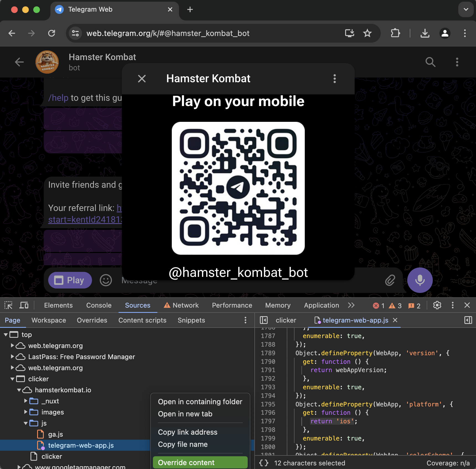Collapse the top frame tree node
Image resolution: width=476 pixels, height=469 pixels.
tap(6, 335)
